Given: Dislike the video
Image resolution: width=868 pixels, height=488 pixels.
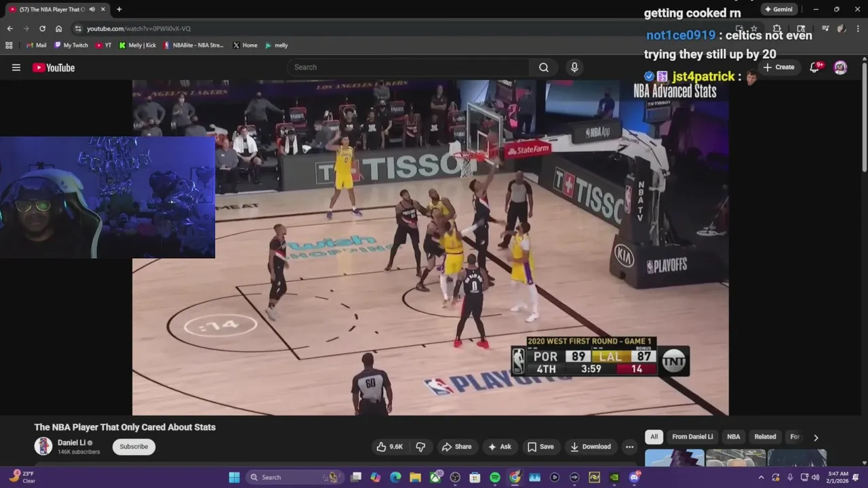Looking at the screenshot, I should point(420,447).
